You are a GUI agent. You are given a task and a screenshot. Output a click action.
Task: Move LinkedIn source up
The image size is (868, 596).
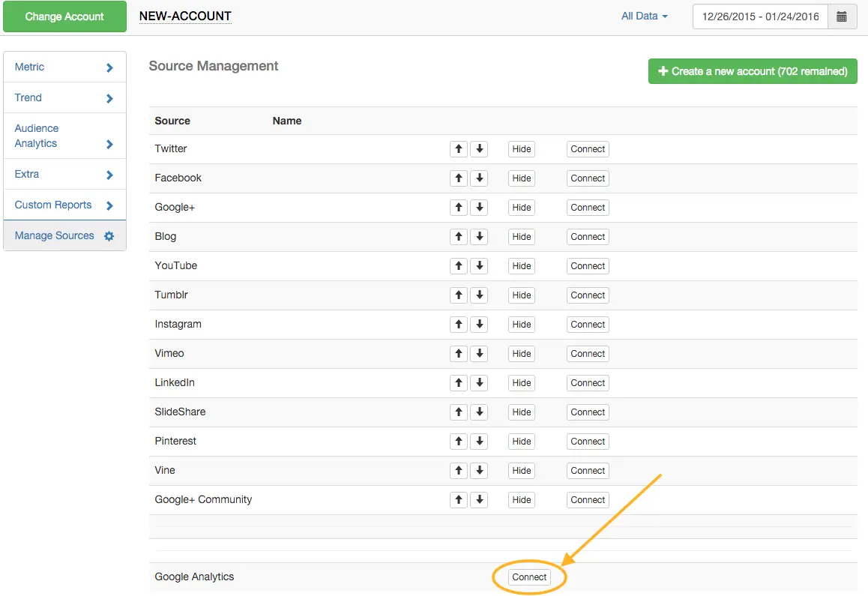[459, 383]
